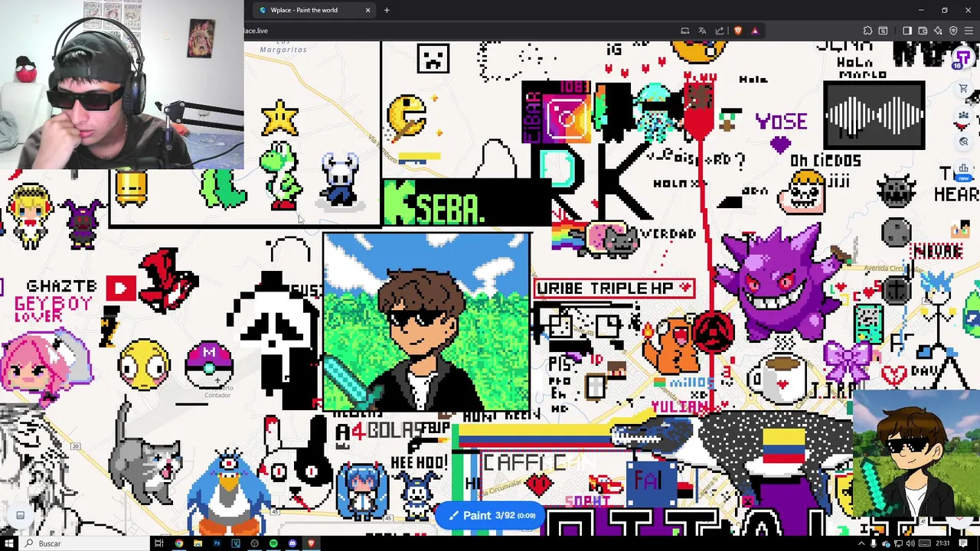Screen dimensions: 980x551
Task: Open Task View in the taskbar
Action: (x=158, y=543)
